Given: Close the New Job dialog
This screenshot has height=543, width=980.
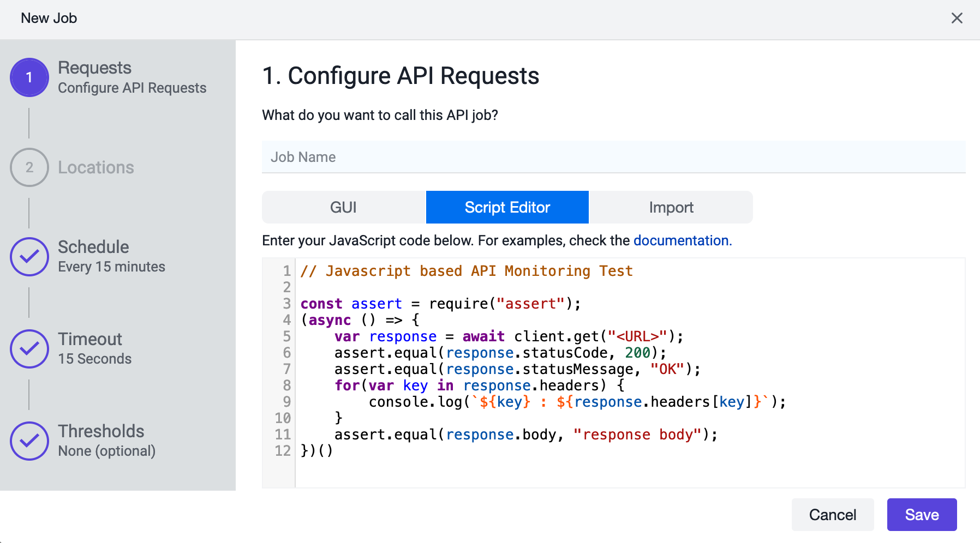Looking at the screenshot, I should (x=957, y=18).
